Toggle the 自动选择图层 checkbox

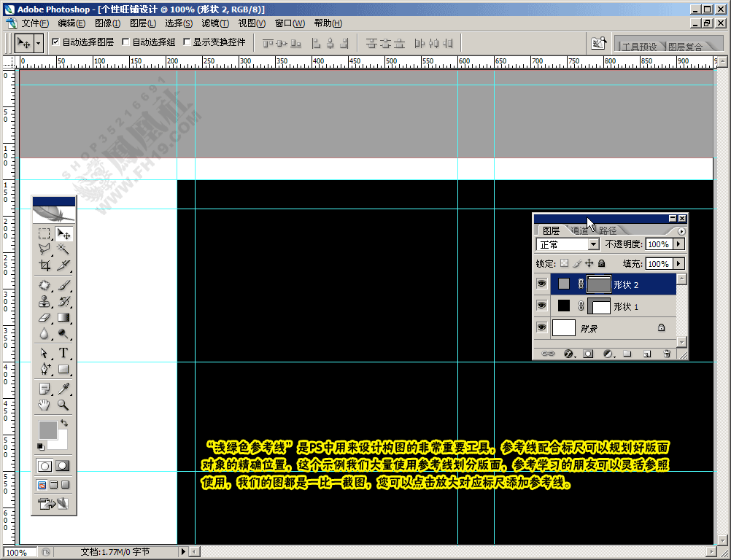55,42
